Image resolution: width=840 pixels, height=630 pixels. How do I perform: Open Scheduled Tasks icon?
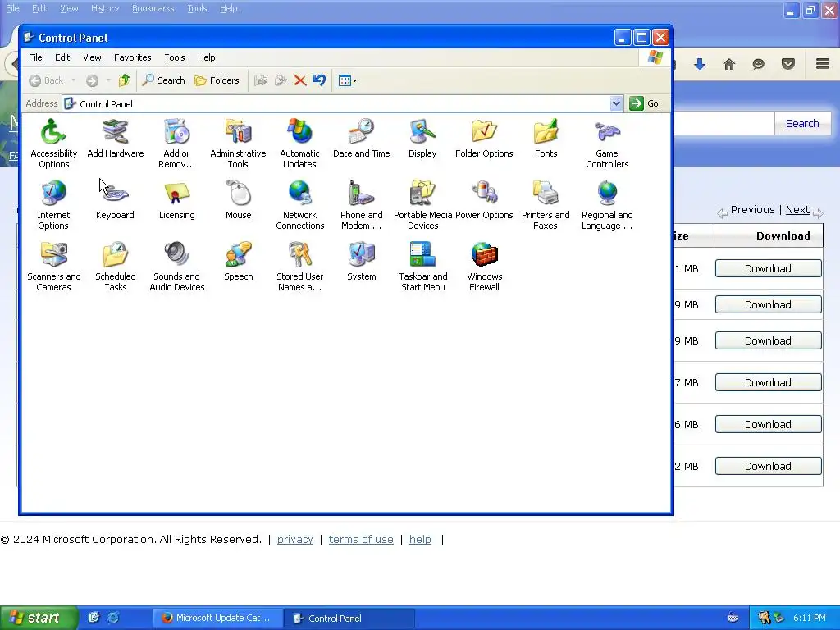click(x=115, y=267)
